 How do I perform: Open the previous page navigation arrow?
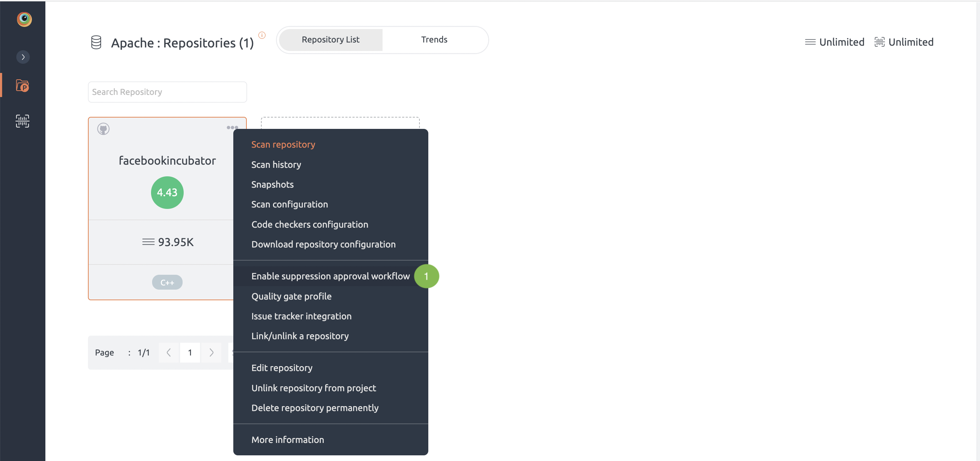pyautogui.click(x=169, y=352)
